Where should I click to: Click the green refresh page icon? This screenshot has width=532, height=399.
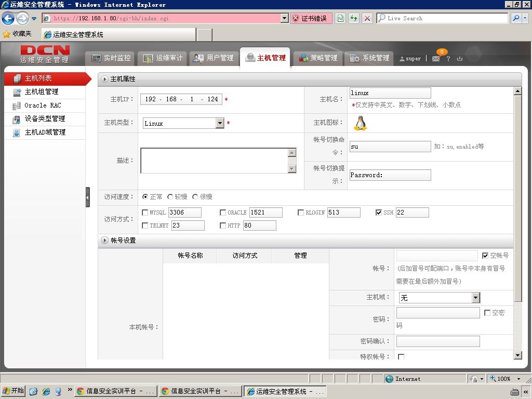coord(354,18)
